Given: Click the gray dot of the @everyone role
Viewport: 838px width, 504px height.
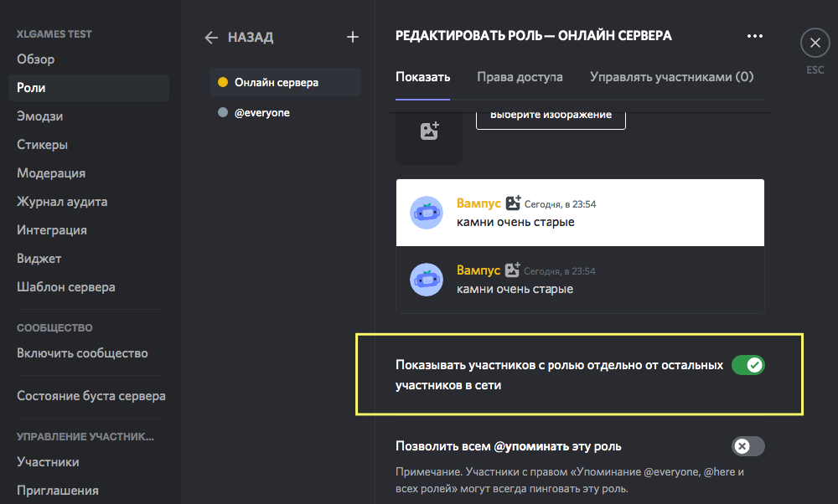Looking at the screenshot, I should point(223,111).
